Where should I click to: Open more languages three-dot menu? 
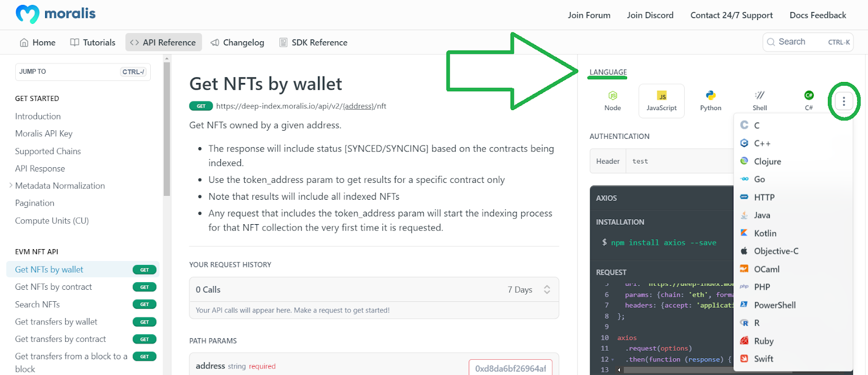844,101
